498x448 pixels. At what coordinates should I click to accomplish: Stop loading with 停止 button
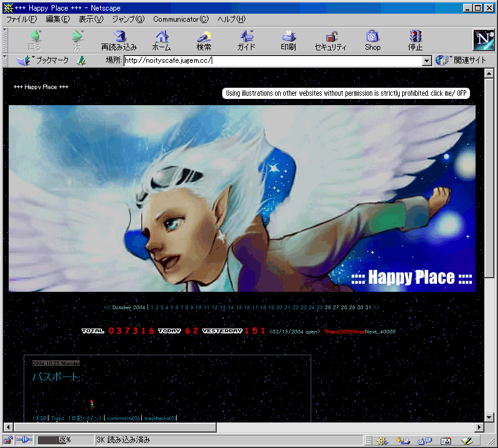click(415, 40)
